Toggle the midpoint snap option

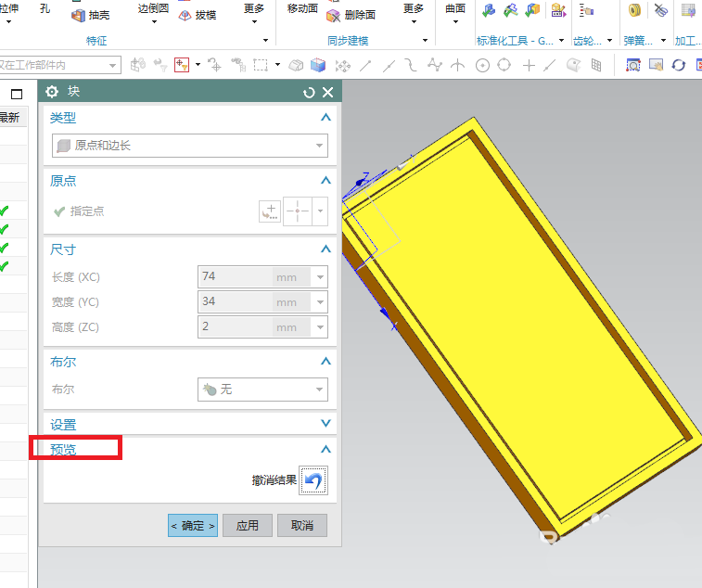pyautogui.click(x=389, y=66)
